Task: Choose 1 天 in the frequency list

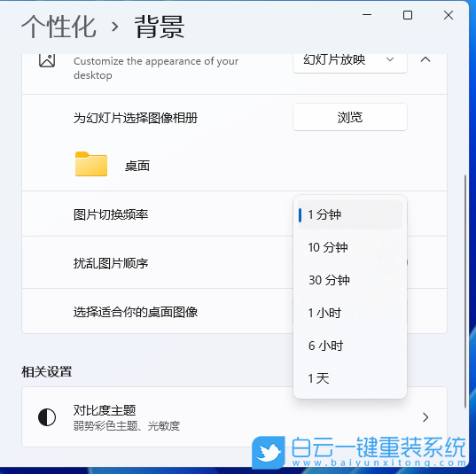Action: point(350,378)
